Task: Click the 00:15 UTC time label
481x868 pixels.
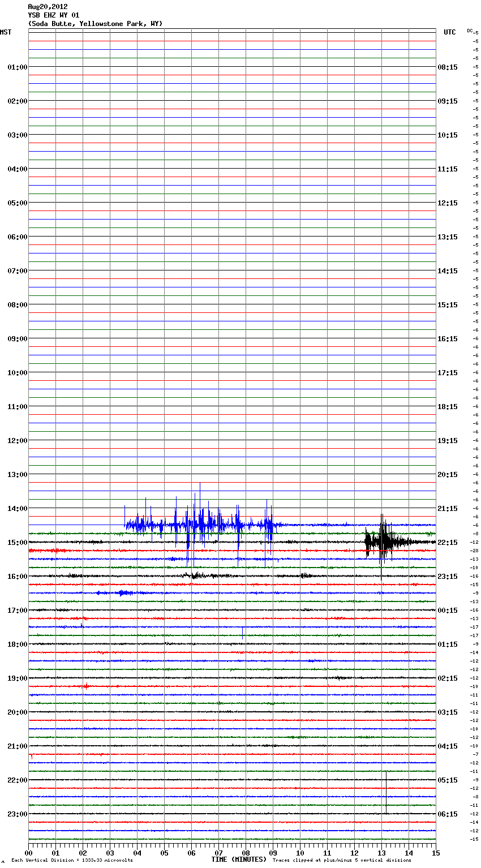Action: pos(448,611)
